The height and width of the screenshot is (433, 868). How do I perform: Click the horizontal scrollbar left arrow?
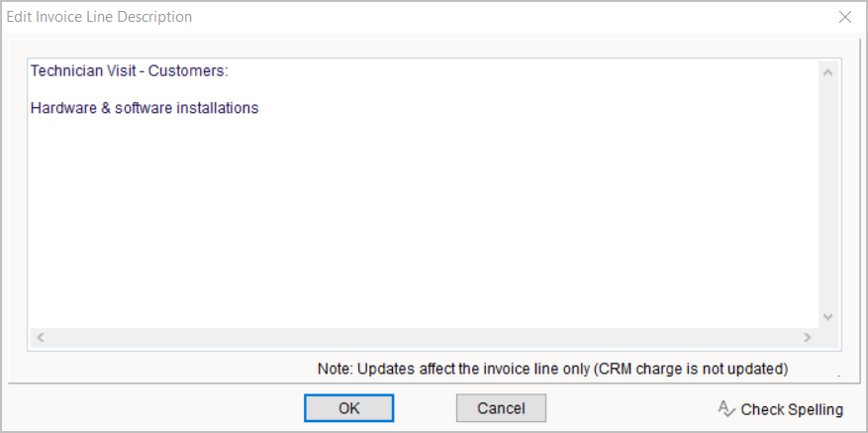coord(41,338)
